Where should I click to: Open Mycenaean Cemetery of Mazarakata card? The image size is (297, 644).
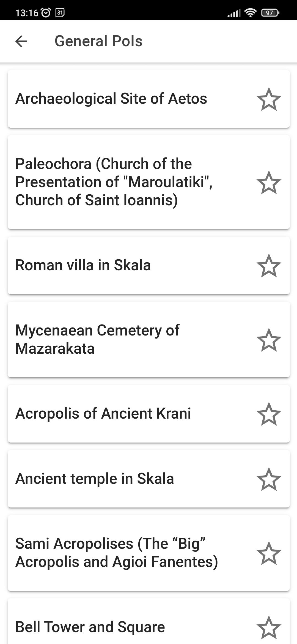pyautogui.click(x=98, y=340)
